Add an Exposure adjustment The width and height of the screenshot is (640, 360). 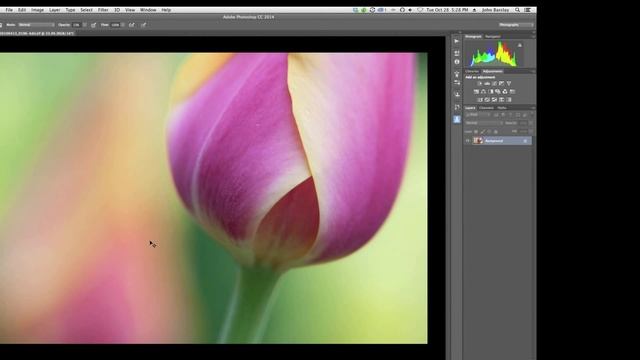tap(502, 84)
